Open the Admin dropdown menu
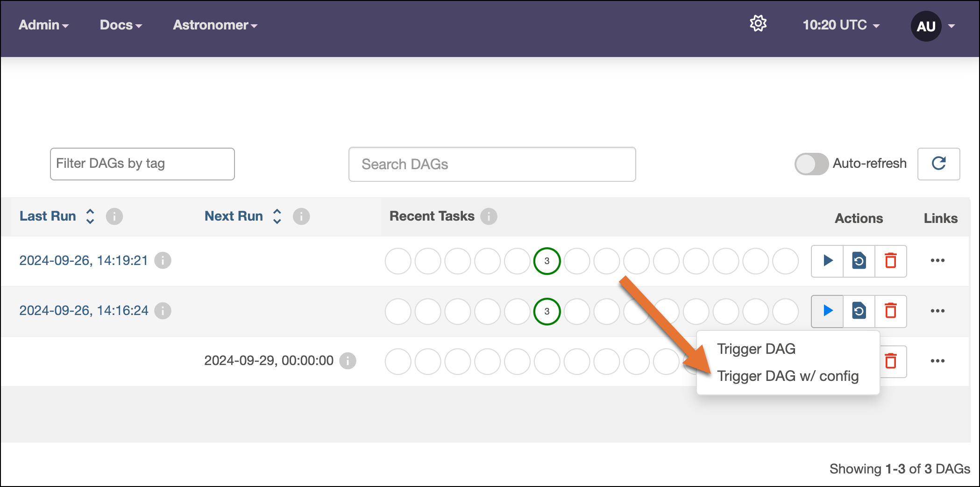 pos(43,25)
